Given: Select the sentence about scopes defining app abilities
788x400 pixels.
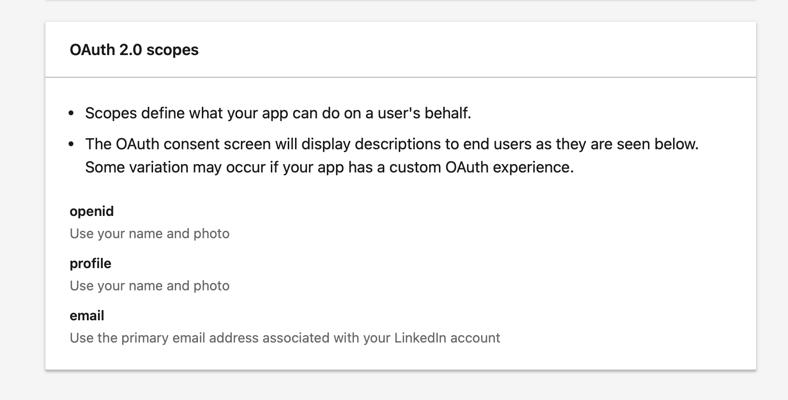Looking at the screenshot, I should (x=278, y=113).
